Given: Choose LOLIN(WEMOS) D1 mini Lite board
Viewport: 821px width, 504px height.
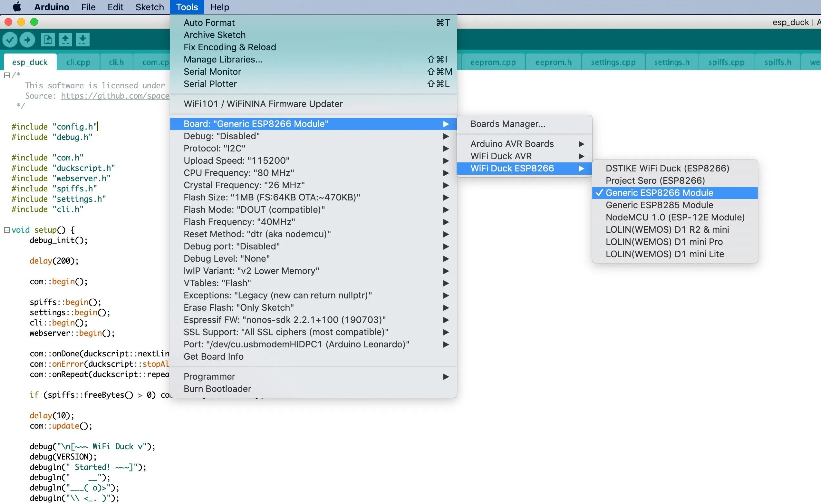Looking at the screenshot, I should tap(675, 254).
